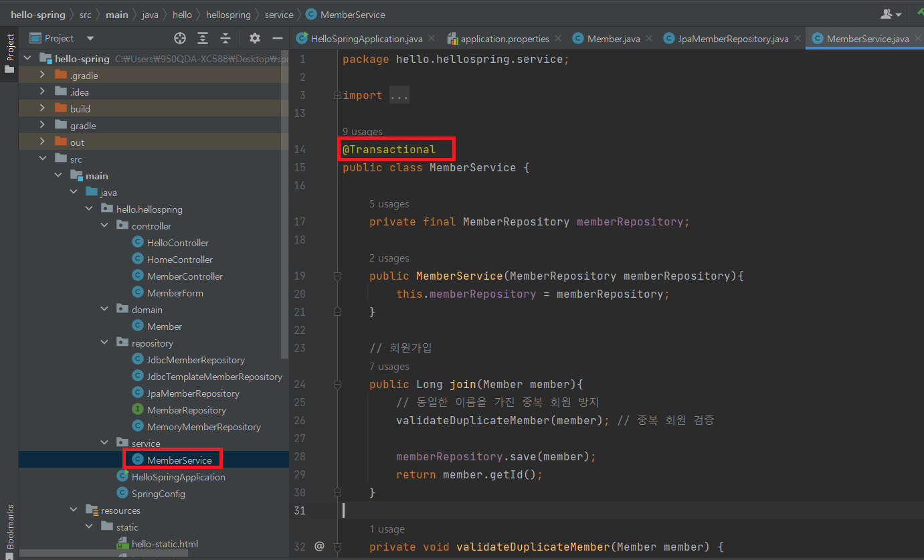Image resolution: width=924 pixels, height=560 pixels.
Task: Click the Expand All icon in Project panel
Action: (203, 38)
